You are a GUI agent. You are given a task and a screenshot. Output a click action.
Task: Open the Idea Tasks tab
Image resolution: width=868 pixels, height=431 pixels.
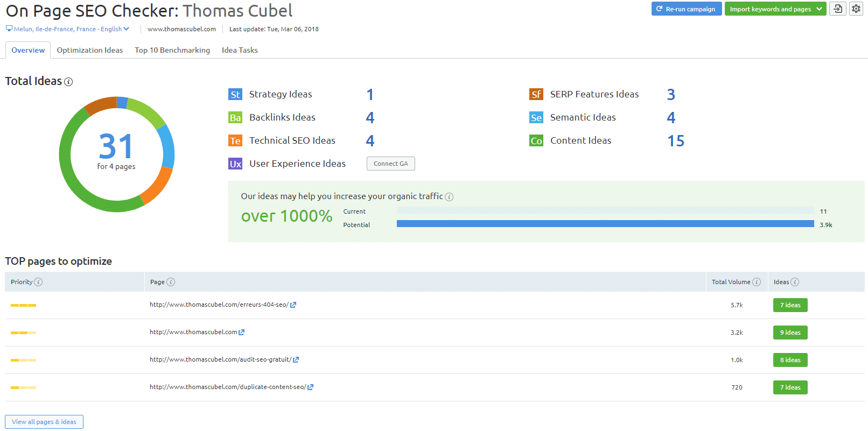(x=240, y=50)
